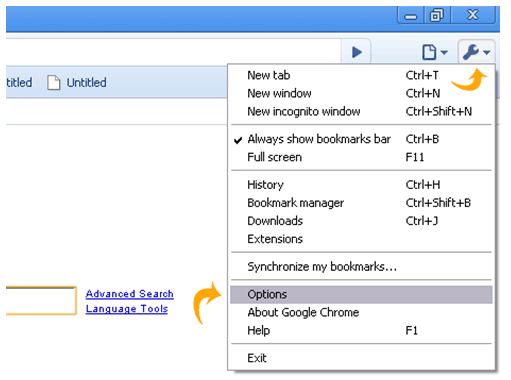Click the wrench customize menu icon

[x=471, y=52]
